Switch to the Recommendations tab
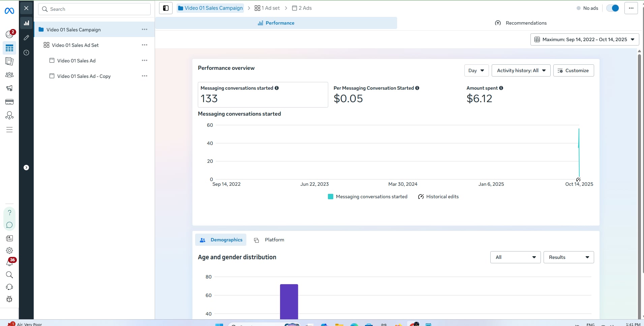The image size is (644, 326). tap(521, 23)
